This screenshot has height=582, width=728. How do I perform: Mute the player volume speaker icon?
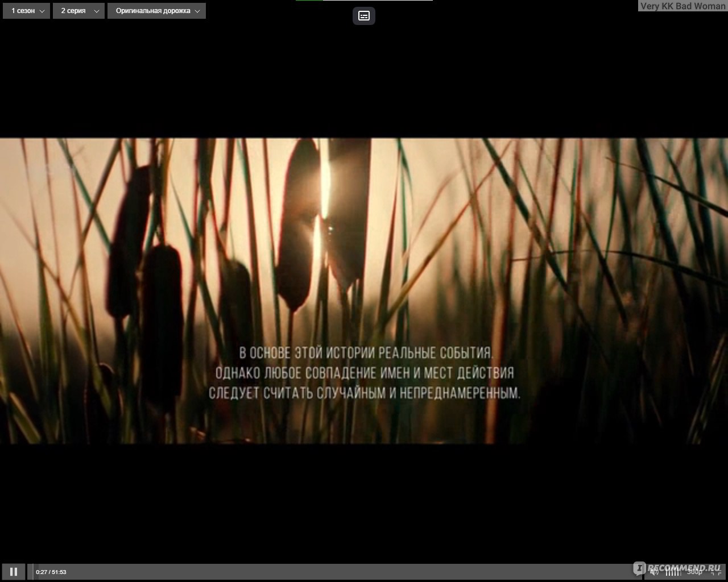click(654, 572)
